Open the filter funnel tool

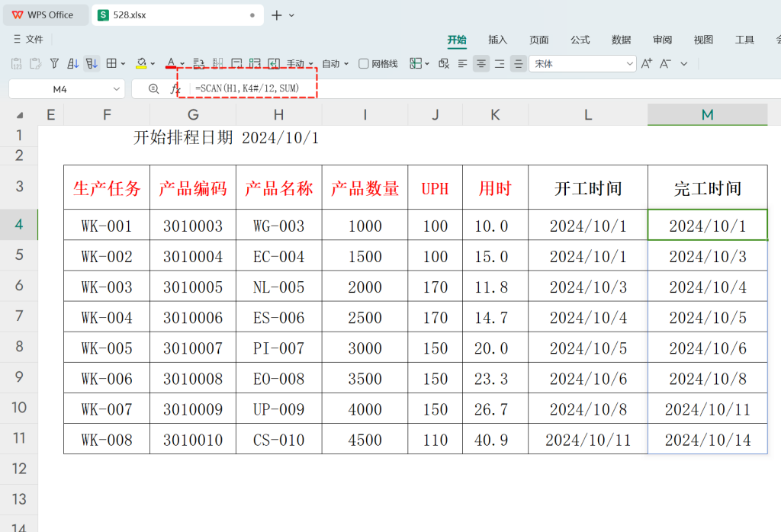[x=54, y=64]
